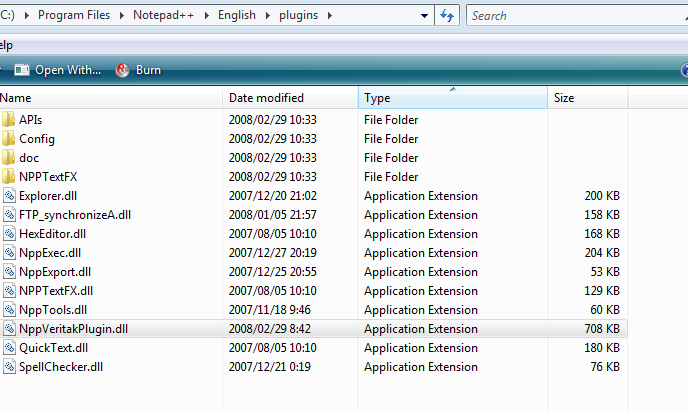Go to English folder in breadcrumb

coord(237,15)
